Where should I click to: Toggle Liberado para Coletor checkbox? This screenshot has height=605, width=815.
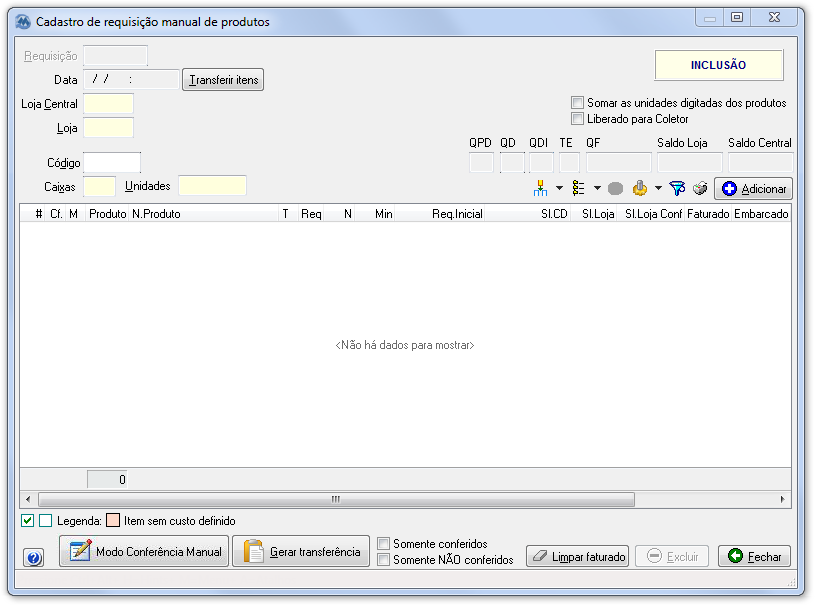(x=577, y=119)
